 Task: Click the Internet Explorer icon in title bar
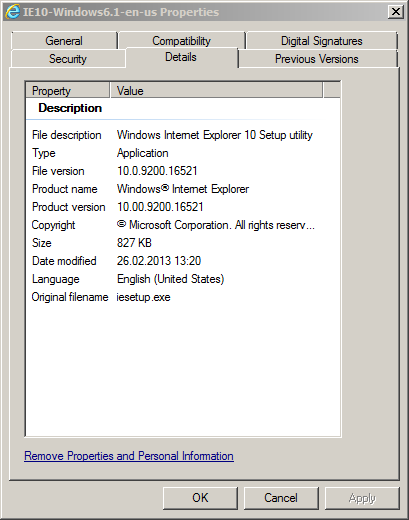click(x=12, y=12)
